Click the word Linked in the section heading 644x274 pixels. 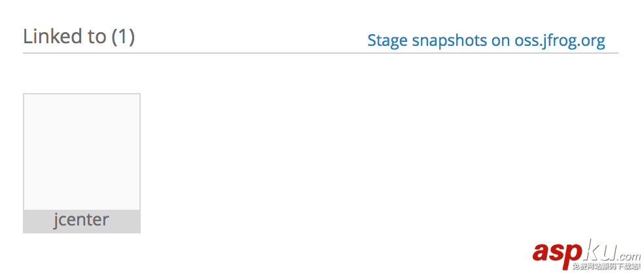point(50,37)
